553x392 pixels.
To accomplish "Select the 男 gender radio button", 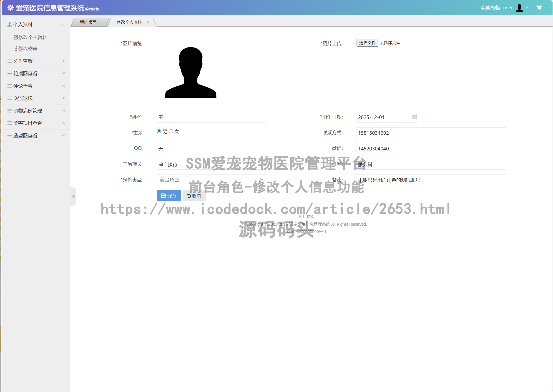I will pos(159,131).
